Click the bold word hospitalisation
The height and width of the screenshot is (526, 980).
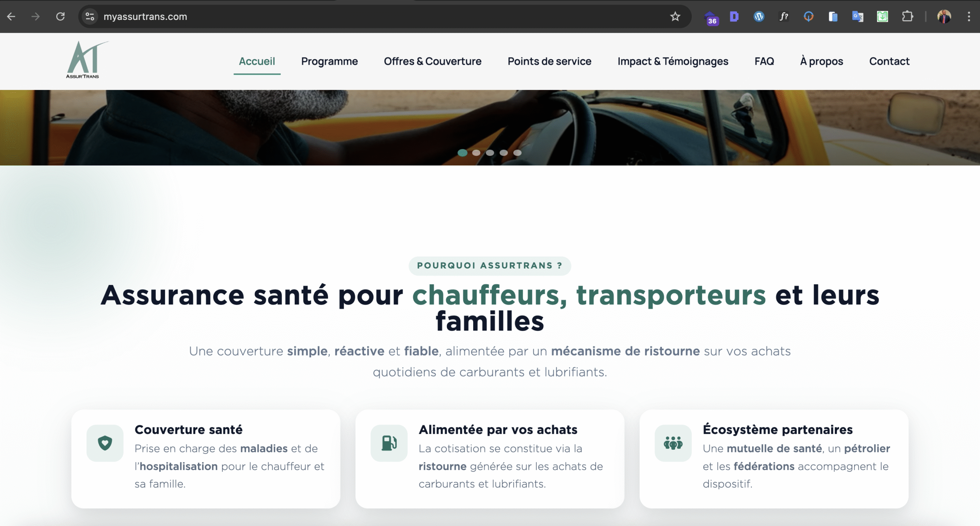179,466
